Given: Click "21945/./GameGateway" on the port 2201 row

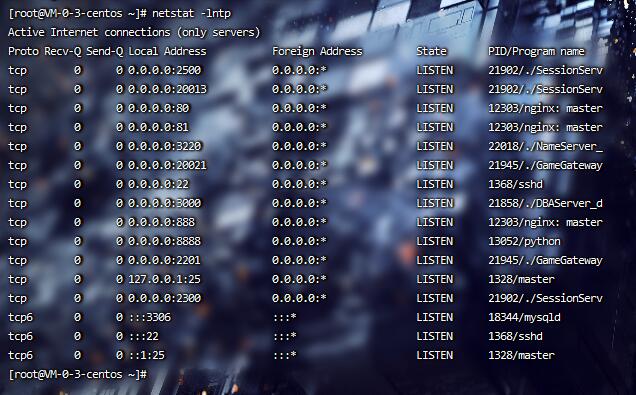Looking at the screenshot, I should [x=546, y=260].
